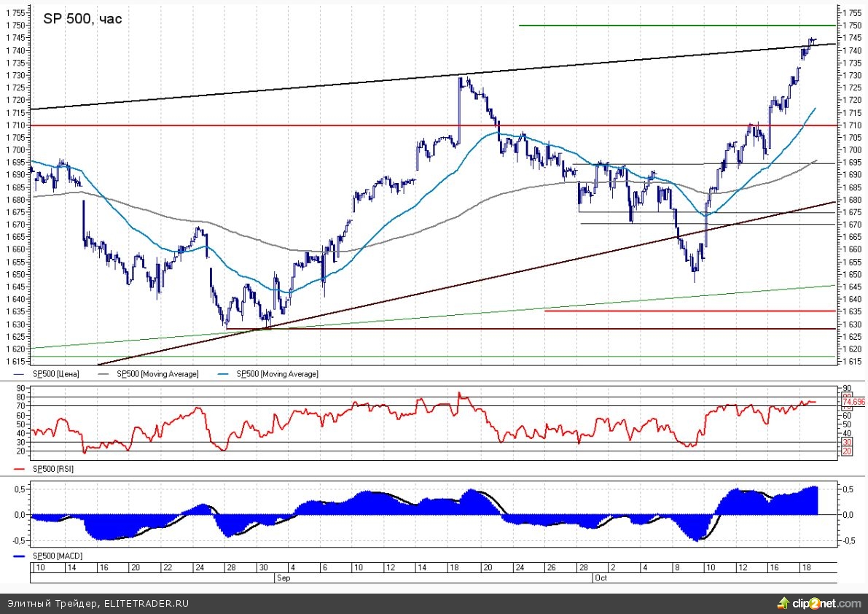Click the Oct month label on timeline
Screen dimensions: 868x614
pyautogui.click(x=601, y=577)
